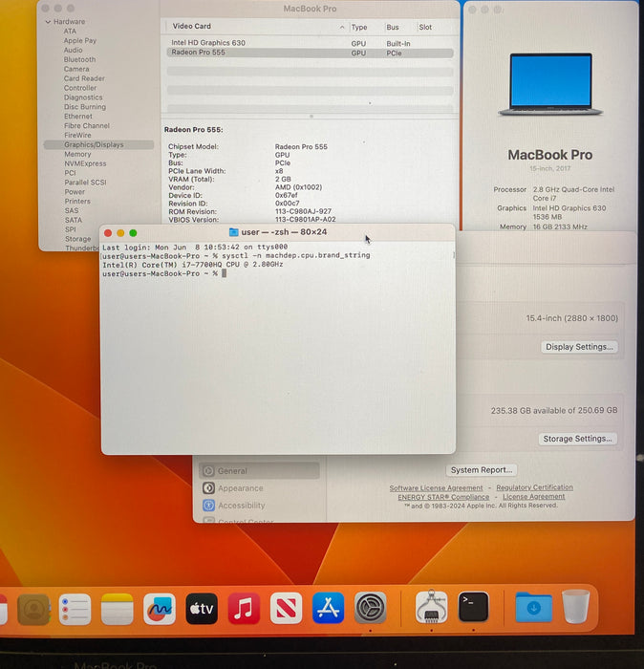Viewport: 644px width, 669px height.
Task: Click Terminal window title user — -zsh
Action: pyautogui.click(x=284, y=232)
